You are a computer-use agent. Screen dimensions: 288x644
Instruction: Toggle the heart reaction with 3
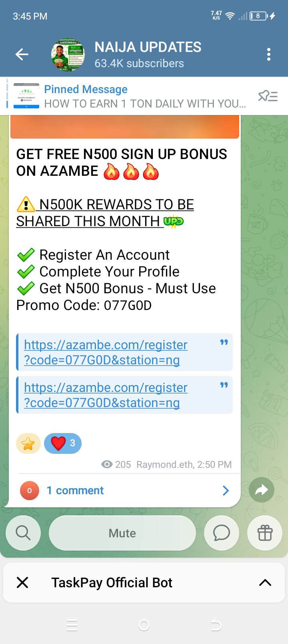click(63, 443)
